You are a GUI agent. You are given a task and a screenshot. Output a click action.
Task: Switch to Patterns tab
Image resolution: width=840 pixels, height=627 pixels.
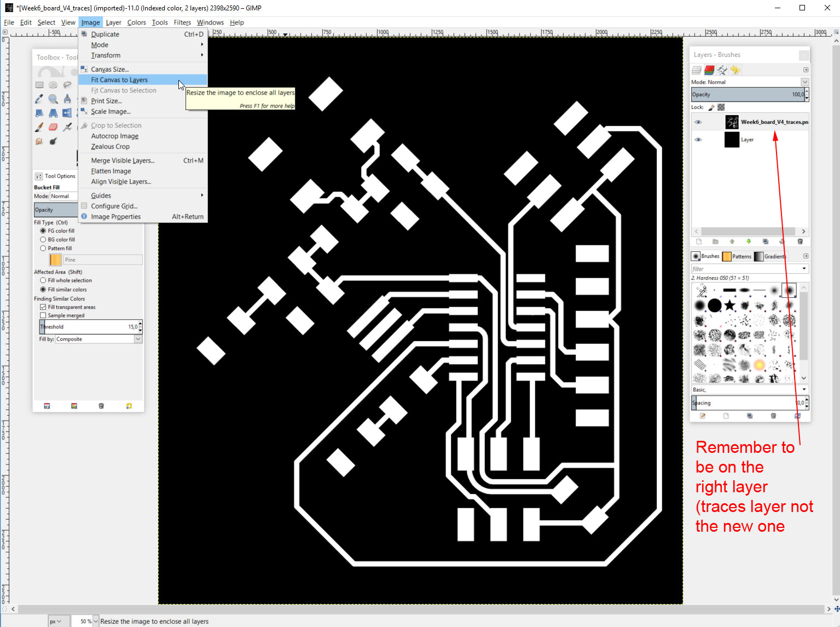[737, 256]
